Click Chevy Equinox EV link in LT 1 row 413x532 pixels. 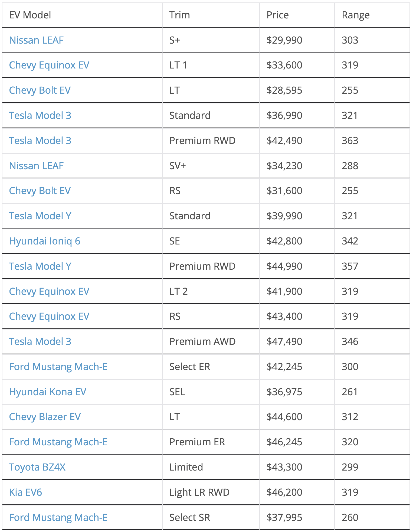[49, 65]
